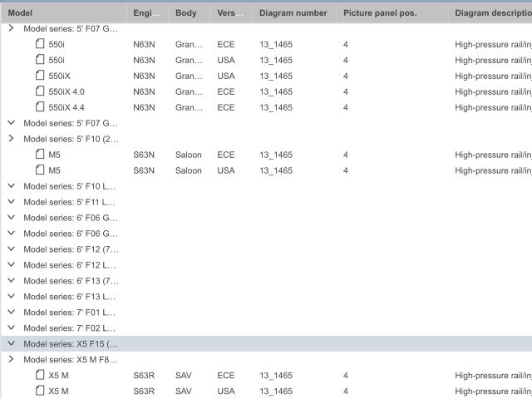532x399 pixels.
Task: Expand the Model series X5 F15 chevron
Action: click(12, 343)
